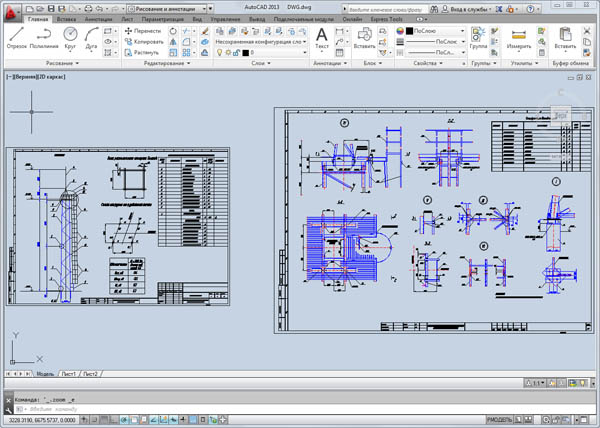Activate the Полилиния polyline tool
600x428 pixels.
(x=46, y=37)
